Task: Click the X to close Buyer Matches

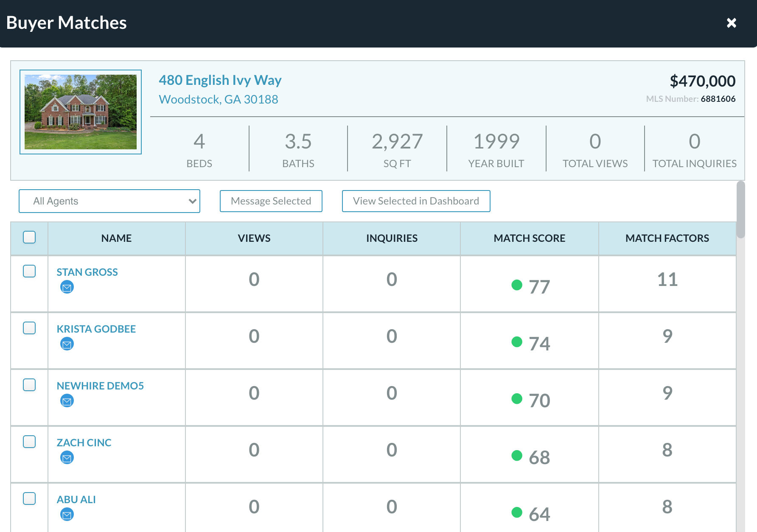Action: 732,23
